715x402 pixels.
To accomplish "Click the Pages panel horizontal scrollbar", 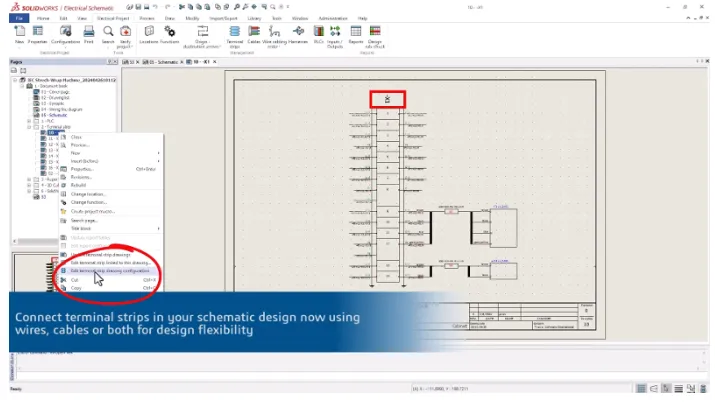I will (x=36, y=241).
